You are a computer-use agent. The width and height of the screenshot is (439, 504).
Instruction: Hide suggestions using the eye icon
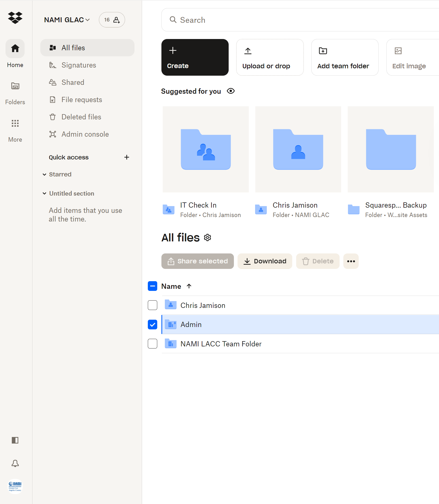231,91
